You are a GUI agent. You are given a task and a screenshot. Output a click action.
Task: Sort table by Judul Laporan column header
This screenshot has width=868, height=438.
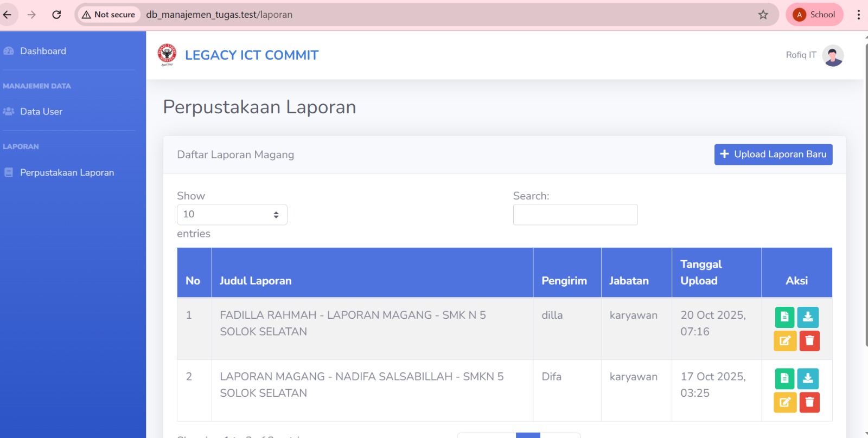(256, 281)
